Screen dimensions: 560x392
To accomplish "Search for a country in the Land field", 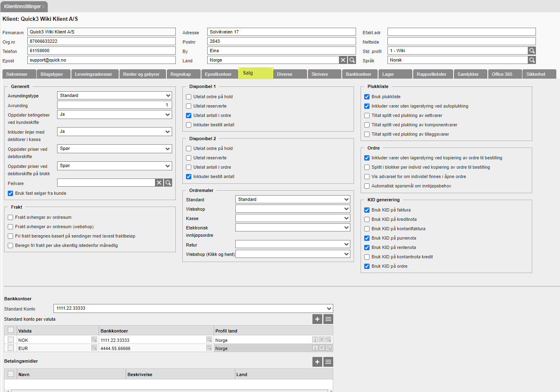I will pos(352,60).
